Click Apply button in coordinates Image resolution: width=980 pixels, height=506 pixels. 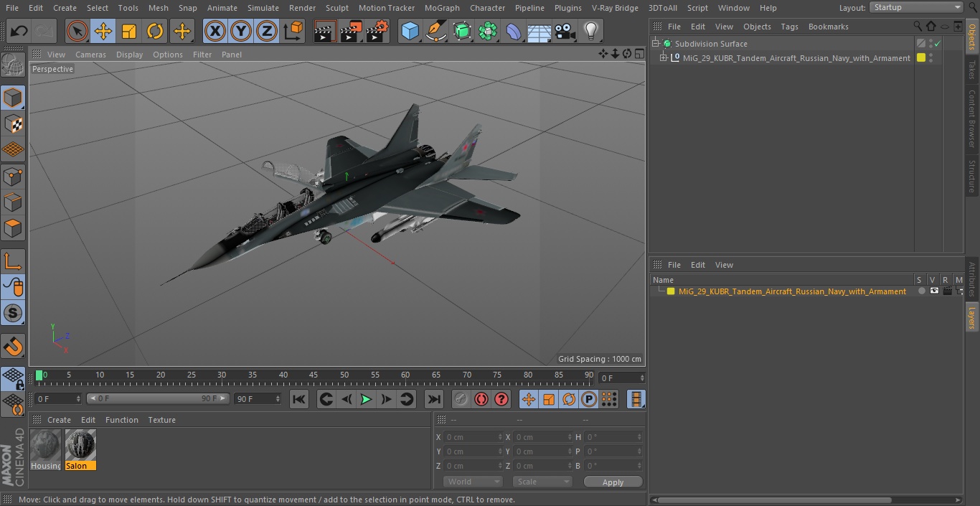tap(613, 482)
